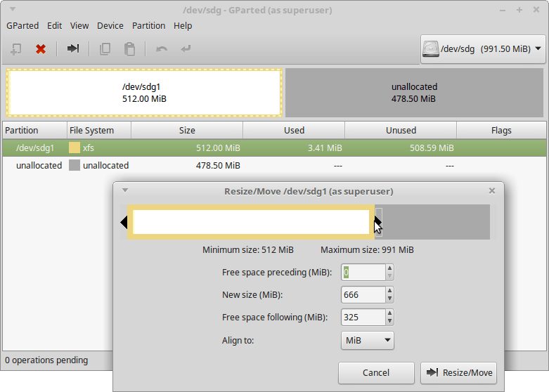Open the Align to MiB dropdown
This screenshot has height=392, width=549.
(367, 340)
